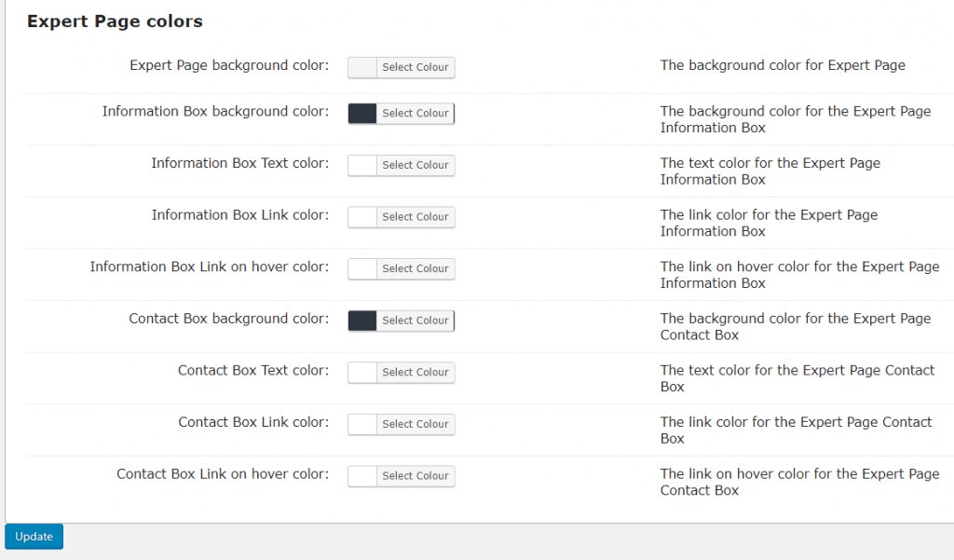Pick the Information Box Link hover swatch
The image size is (954, 560).
[362, 269]
